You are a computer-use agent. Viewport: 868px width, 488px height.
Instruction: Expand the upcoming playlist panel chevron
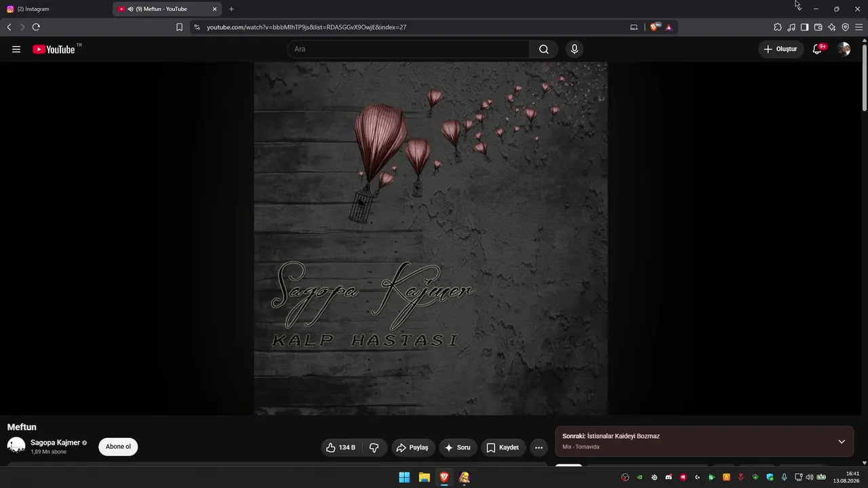[842, 442]
